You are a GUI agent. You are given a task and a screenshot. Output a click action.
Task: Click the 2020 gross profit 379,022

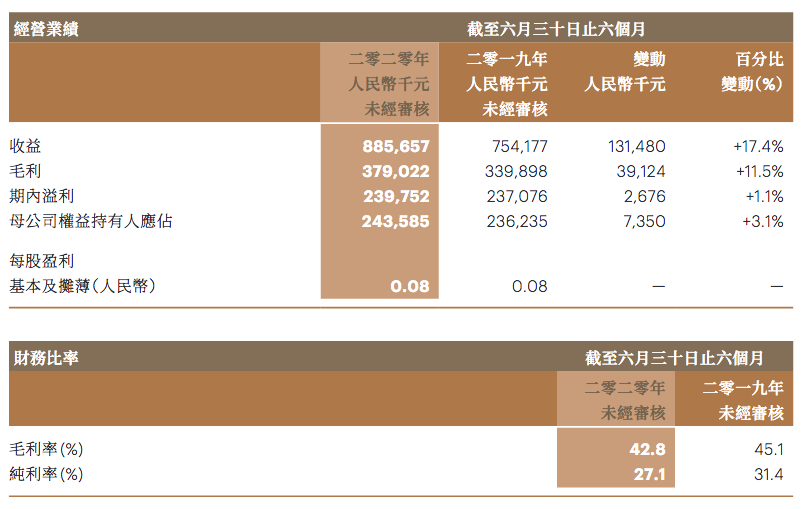point(395,171)
